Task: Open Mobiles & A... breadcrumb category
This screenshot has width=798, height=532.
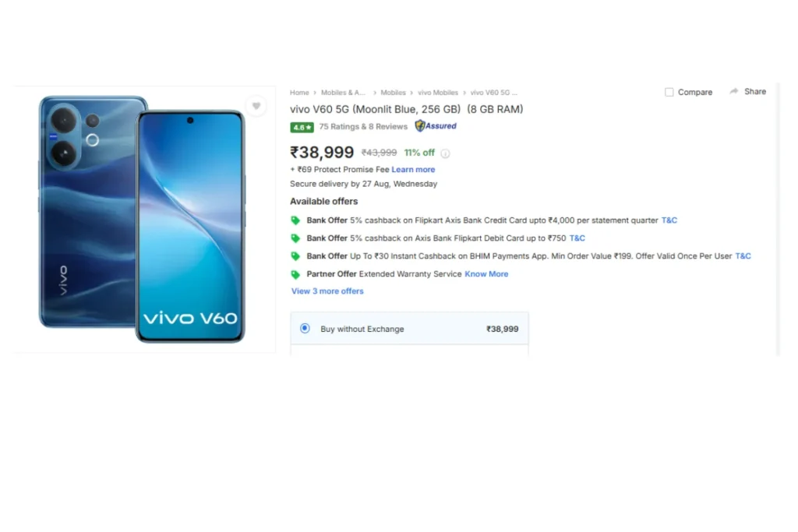Action: (x=343, y=93)
